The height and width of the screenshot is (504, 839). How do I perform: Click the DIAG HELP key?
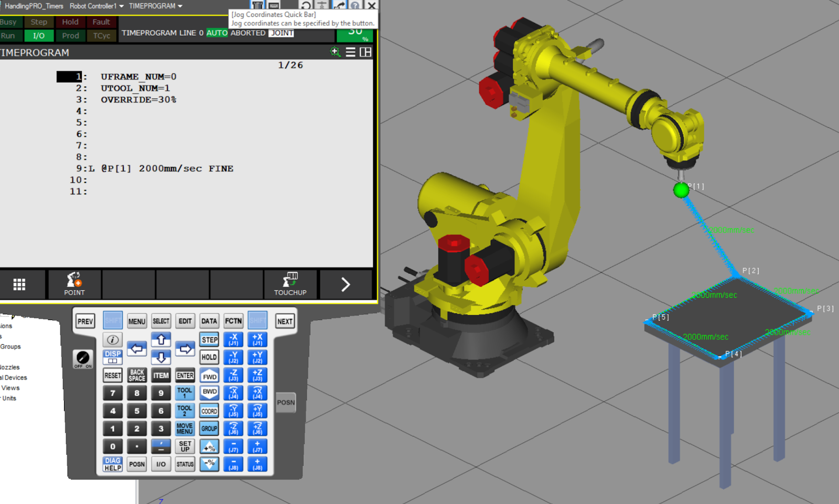point(112,464)
